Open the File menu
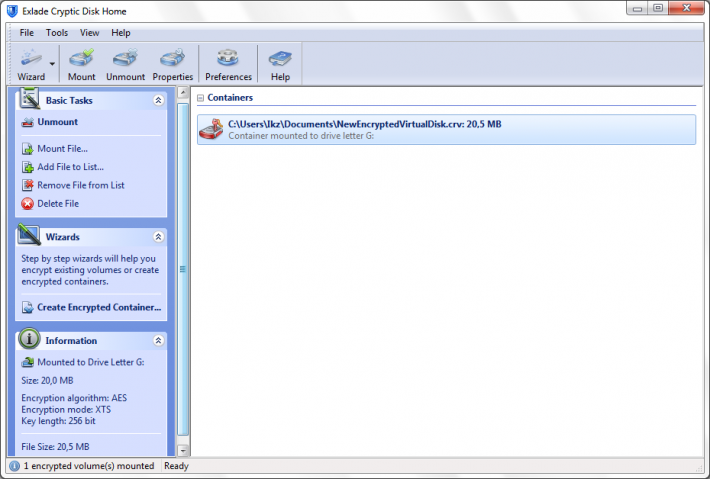710x479 pixels. [x=26, y=33]
